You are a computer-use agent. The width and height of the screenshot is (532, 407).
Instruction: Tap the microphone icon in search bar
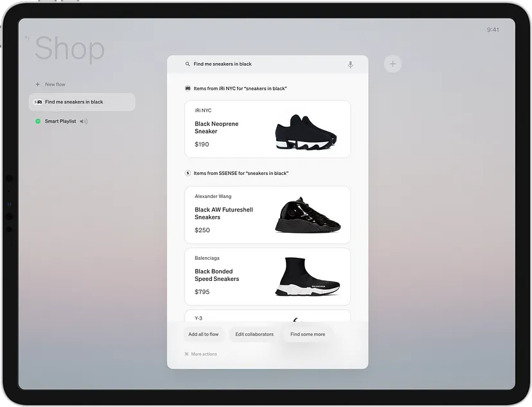pyautogui.click(x=350, y=64)
